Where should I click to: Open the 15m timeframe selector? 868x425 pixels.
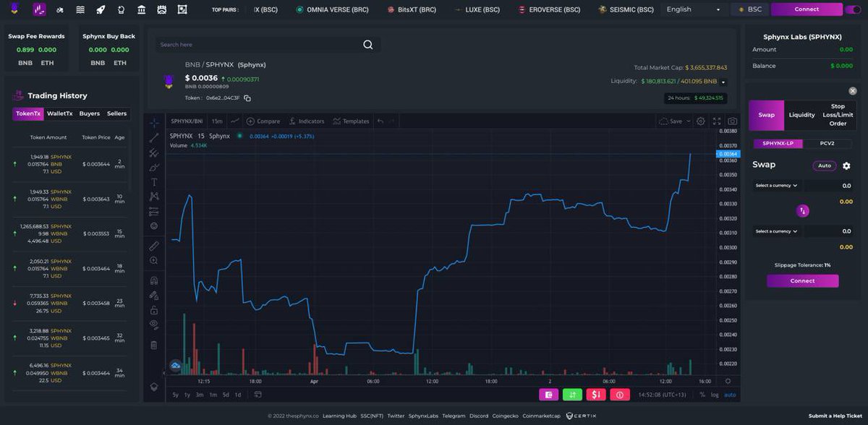tap(217, 121)
